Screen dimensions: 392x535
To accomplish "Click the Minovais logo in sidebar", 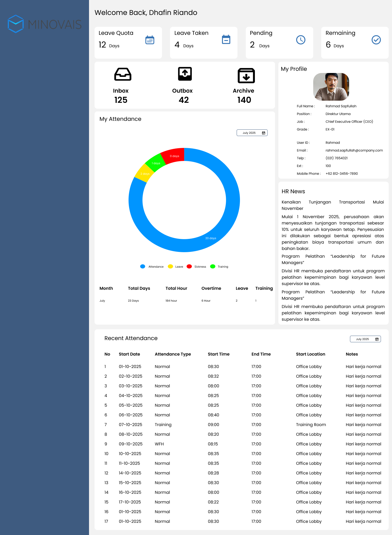I will coord(45,24).
